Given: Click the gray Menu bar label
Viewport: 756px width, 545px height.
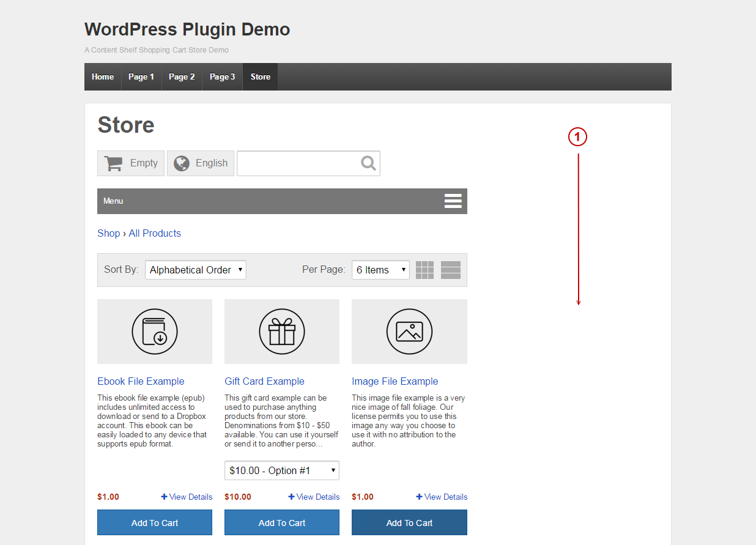Looking at the screenshot, I should [x=113, y=201].
